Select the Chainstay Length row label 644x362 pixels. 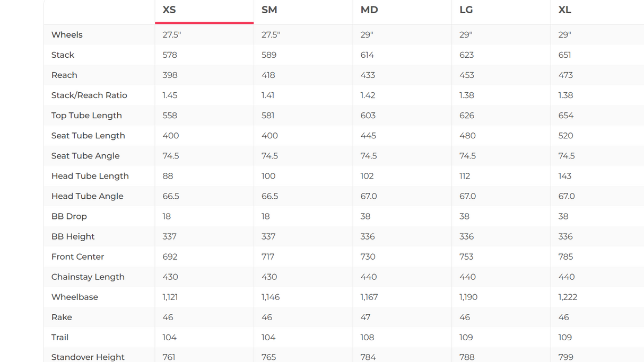coord(88,277)
